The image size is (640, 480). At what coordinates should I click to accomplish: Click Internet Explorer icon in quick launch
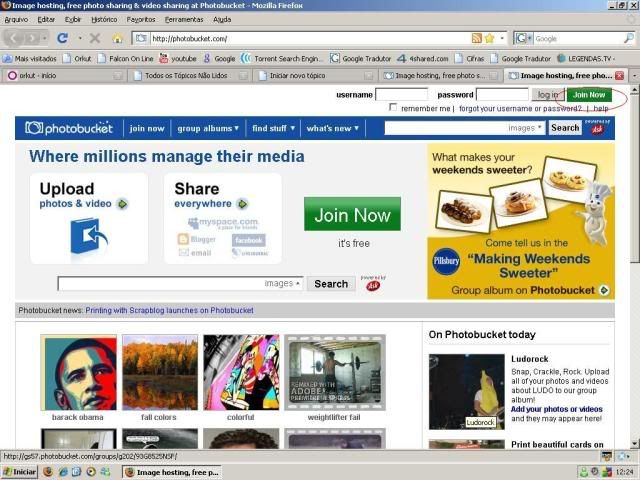(x=63, y=472)
